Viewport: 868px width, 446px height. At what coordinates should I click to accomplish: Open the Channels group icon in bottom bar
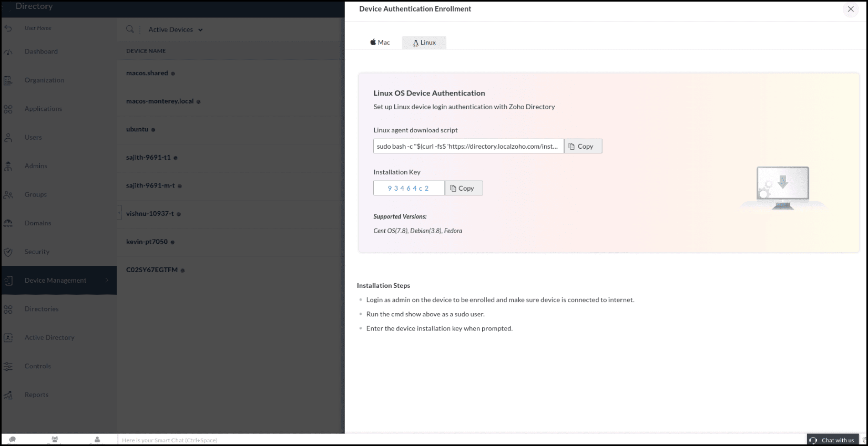click(55, 440)
